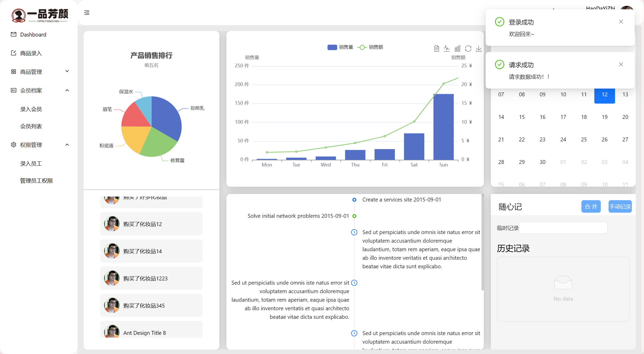Image resolution: width=644 pixels, height=354 pixels.
Task: Select date 30 in the calendar
Action: point(542,162)
